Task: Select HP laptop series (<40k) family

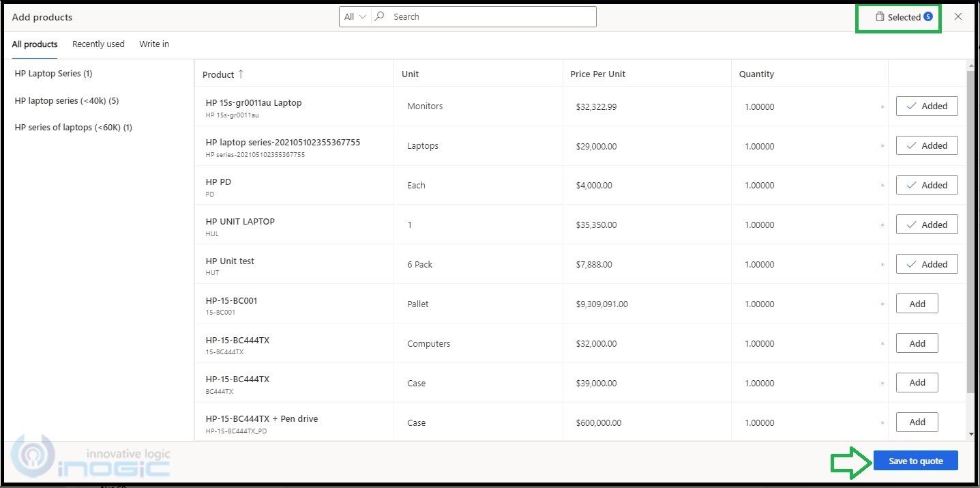Action: 67,101
